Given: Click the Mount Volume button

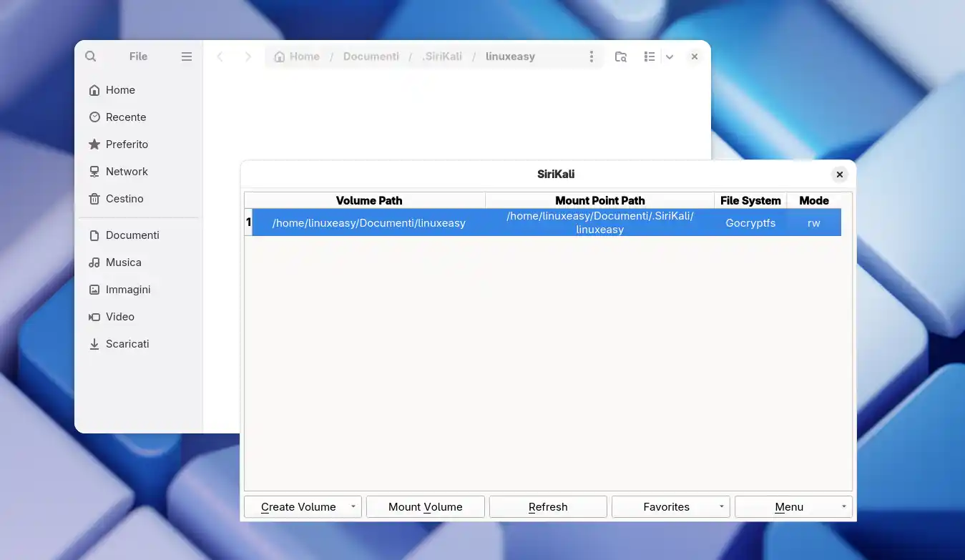Looking at the screenshot, I should 425,507.
